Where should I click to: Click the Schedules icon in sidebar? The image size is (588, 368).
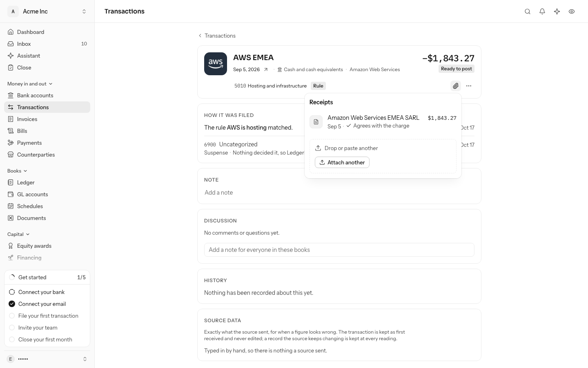[x=11, y=206]
